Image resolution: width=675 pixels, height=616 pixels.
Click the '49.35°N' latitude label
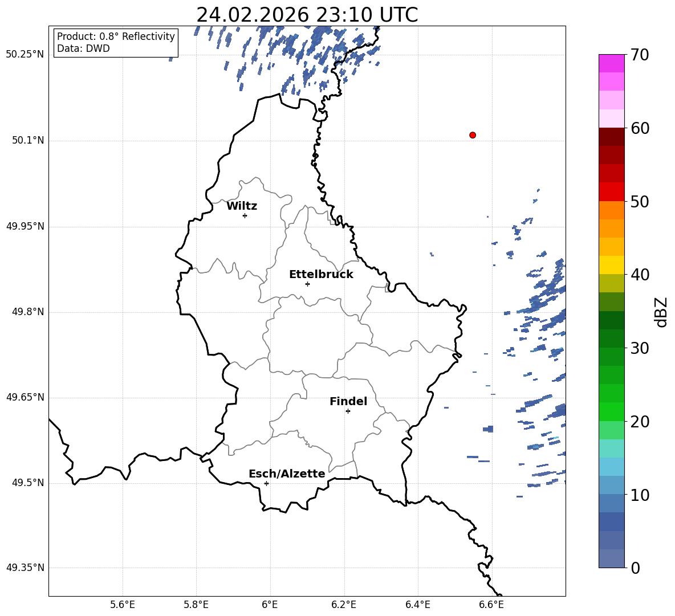tap(25, 568)
